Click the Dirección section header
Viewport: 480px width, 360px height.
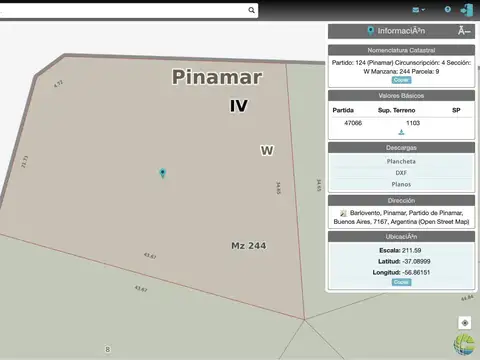401,200
